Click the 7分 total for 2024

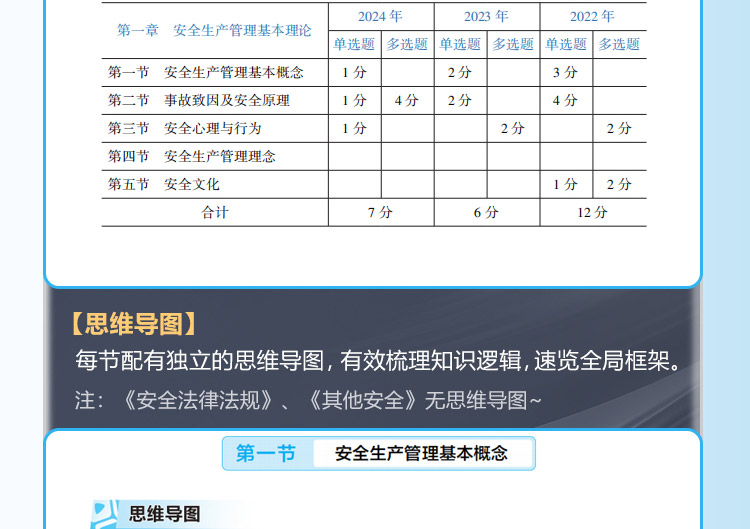pos(380,212)
